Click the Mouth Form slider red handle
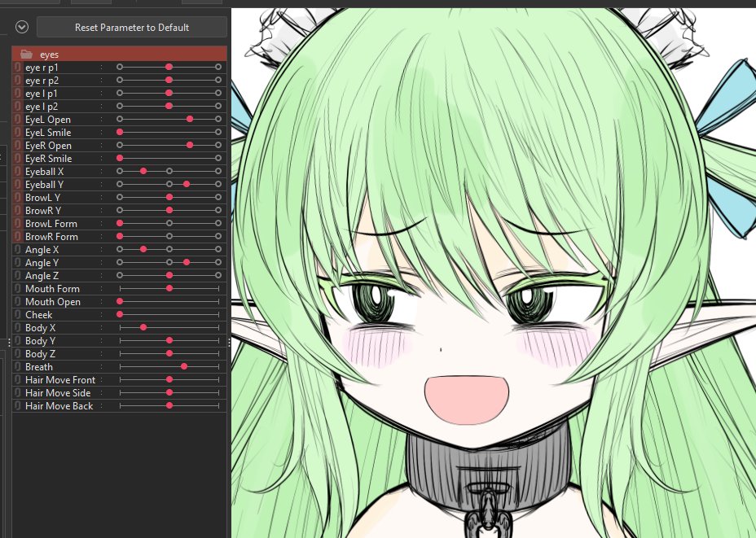Image resolution: width=756 pixels, height=538 pixels. (169, 288)
